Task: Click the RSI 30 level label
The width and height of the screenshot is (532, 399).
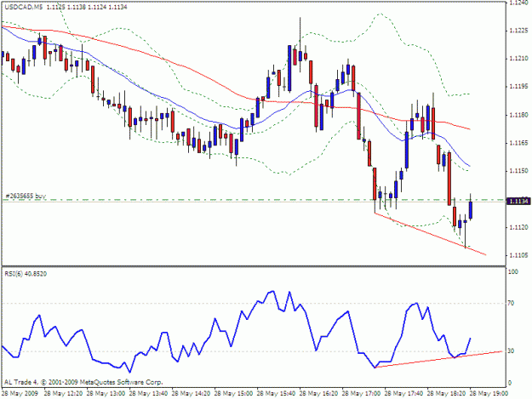Action: coord(511,351)
